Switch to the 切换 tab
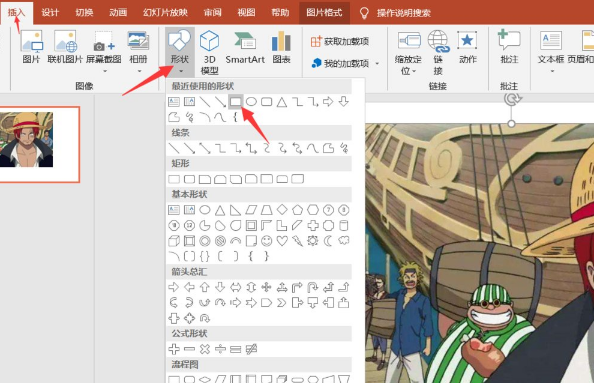Viewport: 594px width, 383px height. (x=84, y=13)
